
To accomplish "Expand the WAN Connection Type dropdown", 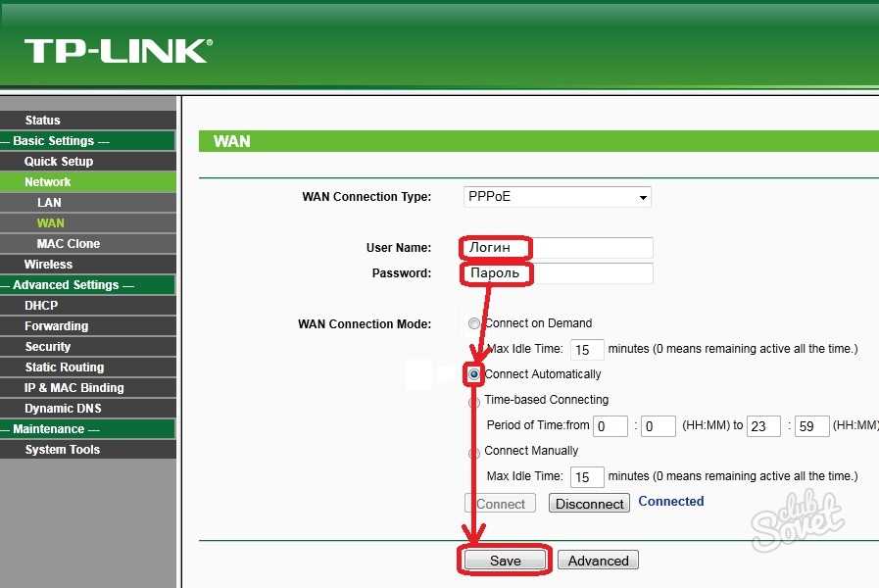I will 558,197.
